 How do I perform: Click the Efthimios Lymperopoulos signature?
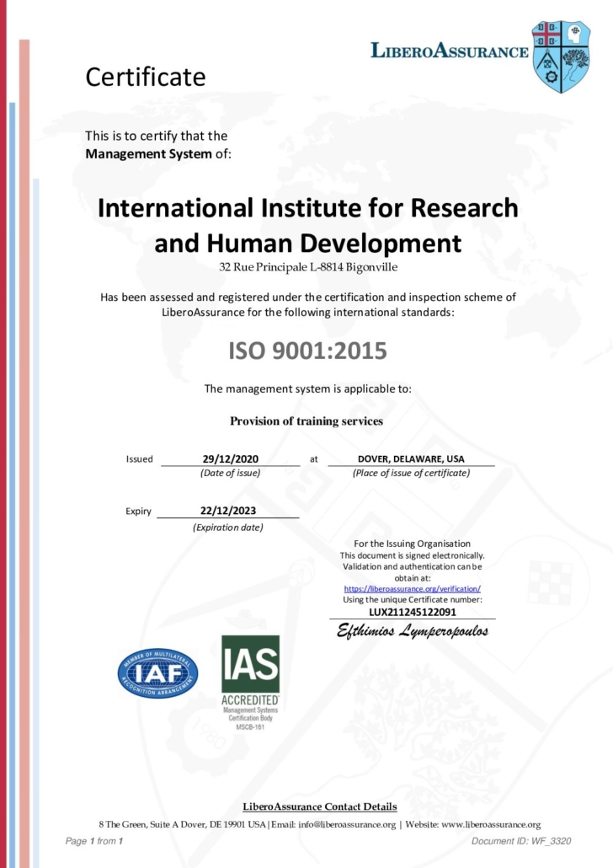[412, 631]
